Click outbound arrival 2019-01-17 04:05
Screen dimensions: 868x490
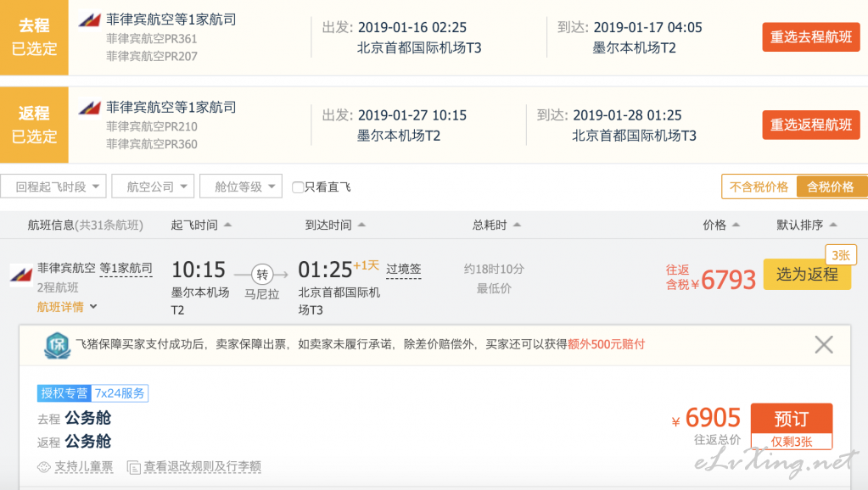coord(647,28)
